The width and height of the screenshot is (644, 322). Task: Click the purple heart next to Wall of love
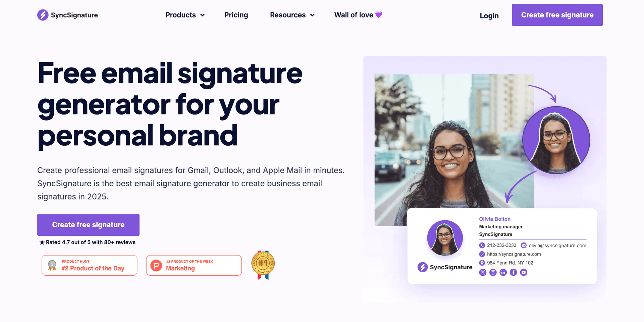(379, 15)
